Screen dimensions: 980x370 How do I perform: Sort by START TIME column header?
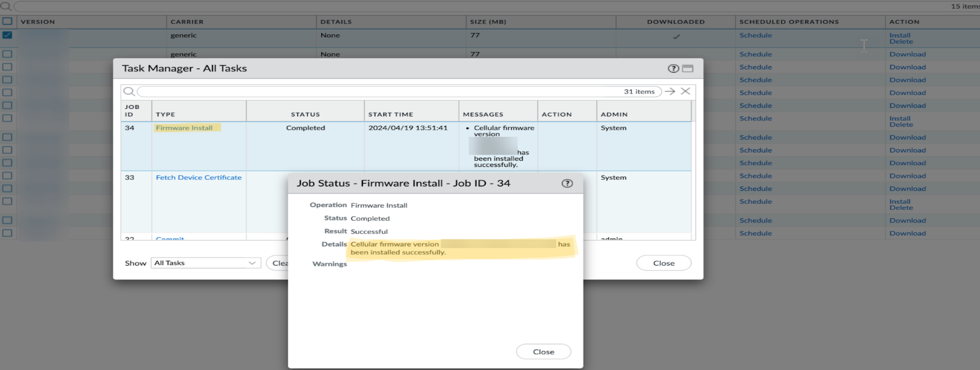[x=391, y=114]
